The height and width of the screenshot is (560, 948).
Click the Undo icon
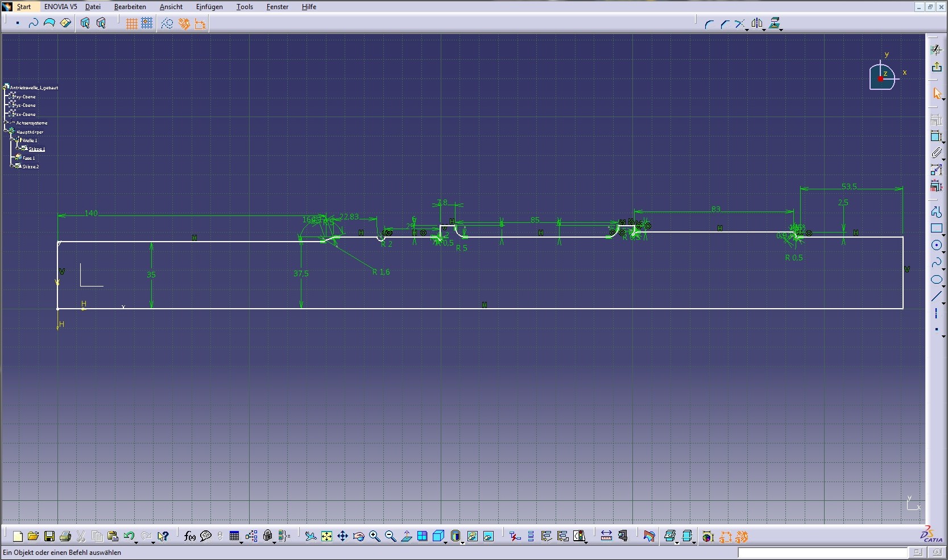tap(129, 536)
